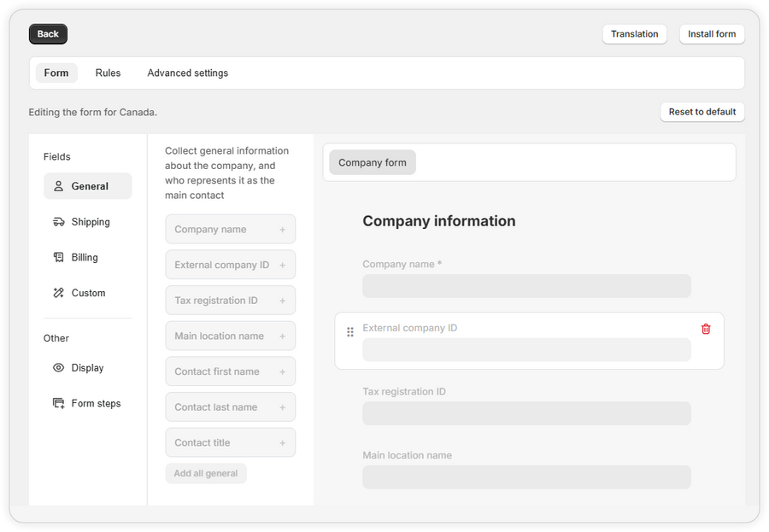This screenshot has width=769, height=532.
Task: Switch to the Form tab
Action: point(56,73)
